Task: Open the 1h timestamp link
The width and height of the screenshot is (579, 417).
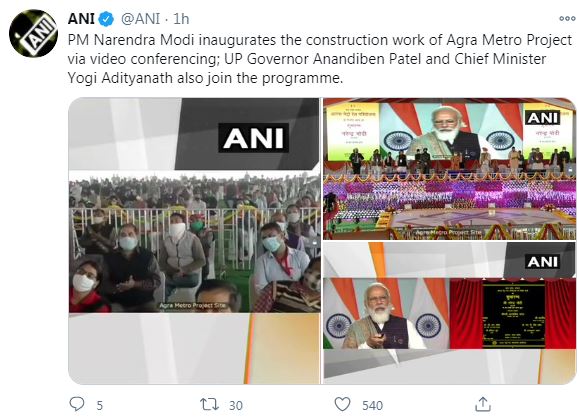Action: 181,19
